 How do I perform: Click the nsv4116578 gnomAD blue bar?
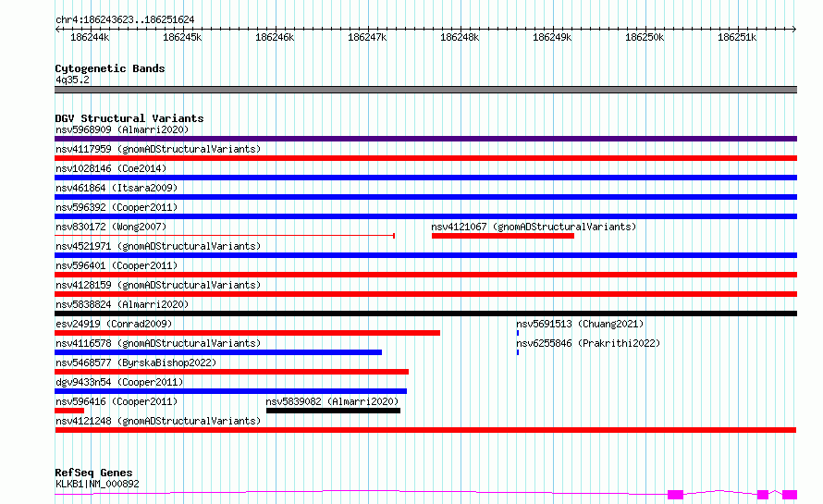tap(218, 352)
